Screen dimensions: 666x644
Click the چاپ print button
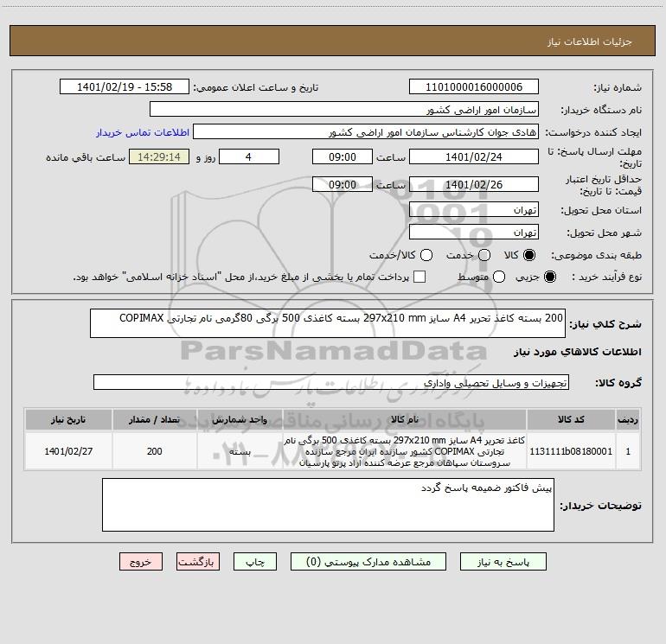[x=255, y=562]
